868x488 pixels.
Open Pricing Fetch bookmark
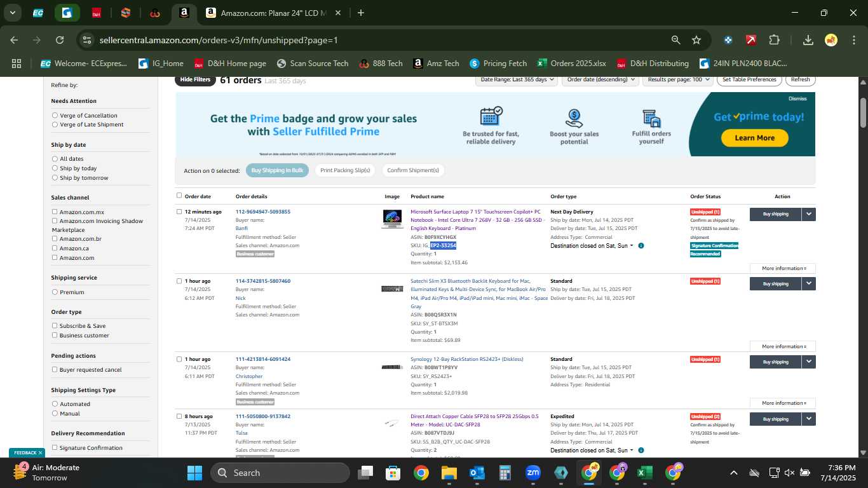coord(498,64)
